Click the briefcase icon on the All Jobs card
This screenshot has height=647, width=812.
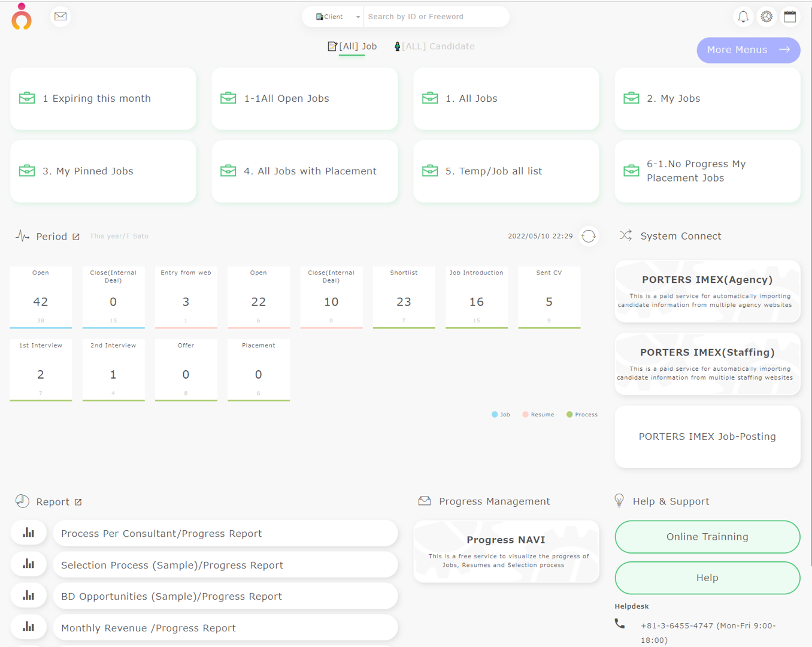429,98
